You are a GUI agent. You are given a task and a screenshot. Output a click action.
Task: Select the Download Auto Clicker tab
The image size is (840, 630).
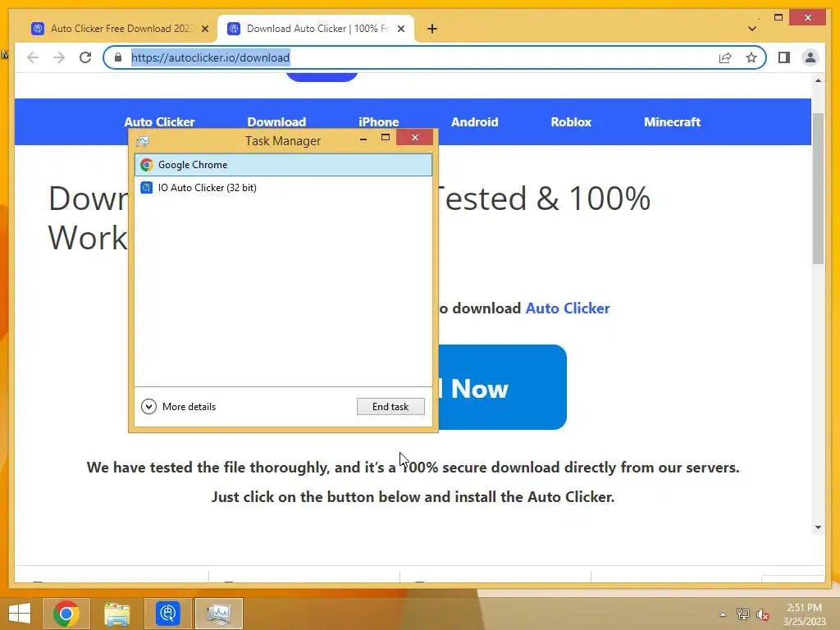pos(316,29)
